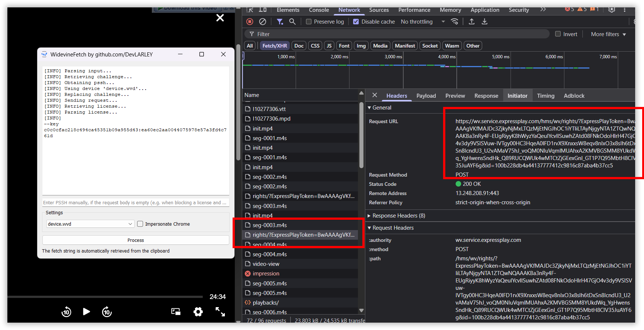Image resolution: width=644 pixels, height=330 pixels.
Task: Select the Media filter type button
Action: (380, 46)
